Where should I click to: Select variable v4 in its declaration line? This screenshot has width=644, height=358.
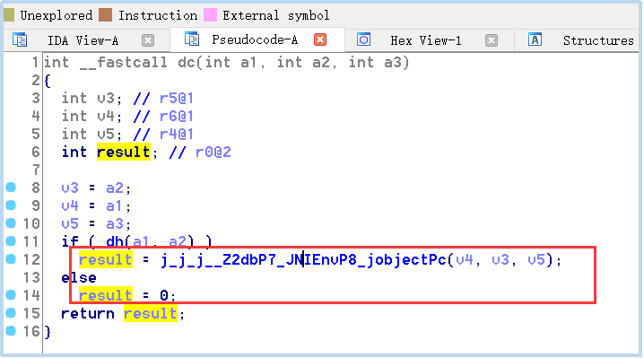click(107, 117)
